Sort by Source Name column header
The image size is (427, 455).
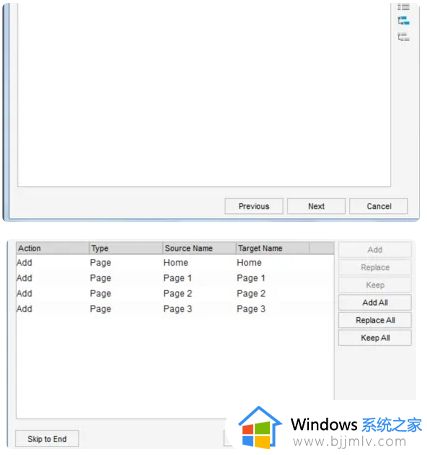[x=199, y=248]
